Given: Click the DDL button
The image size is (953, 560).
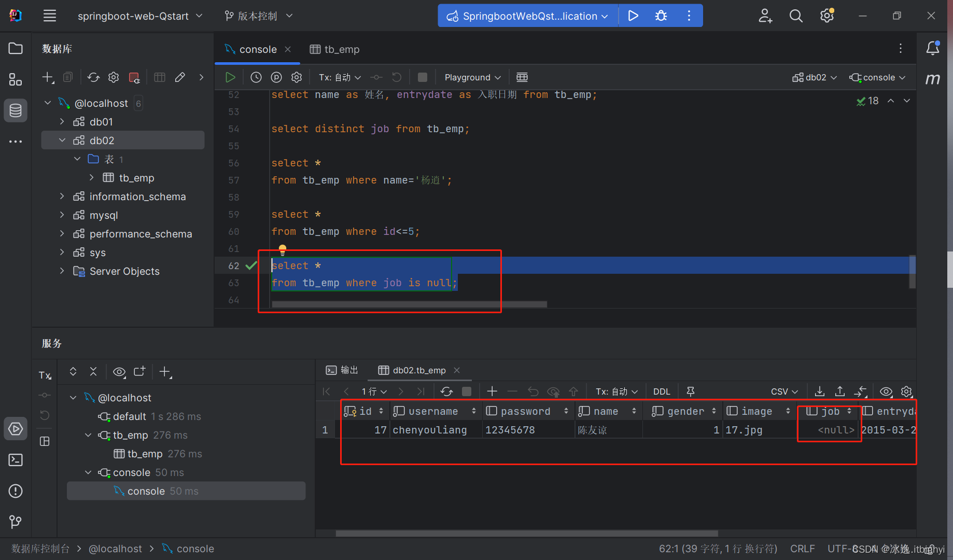Looking at the screenshot, I should (x=662, y=391).
